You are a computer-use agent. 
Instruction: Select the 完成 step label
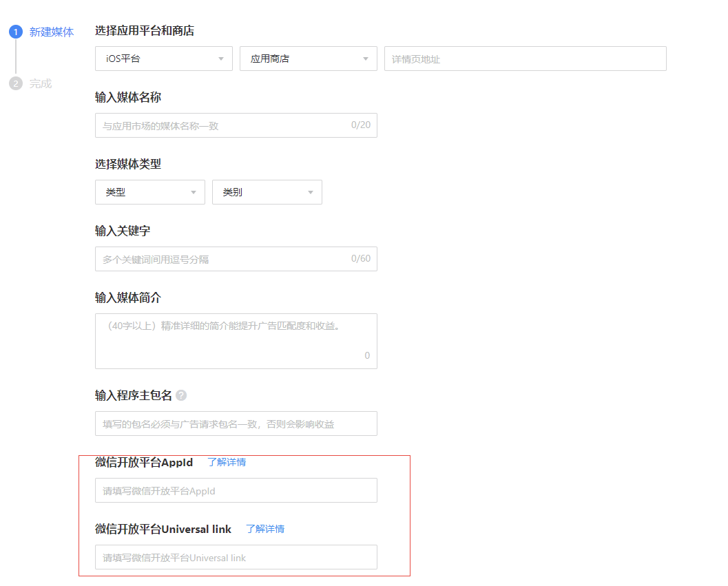pos(41,83)
